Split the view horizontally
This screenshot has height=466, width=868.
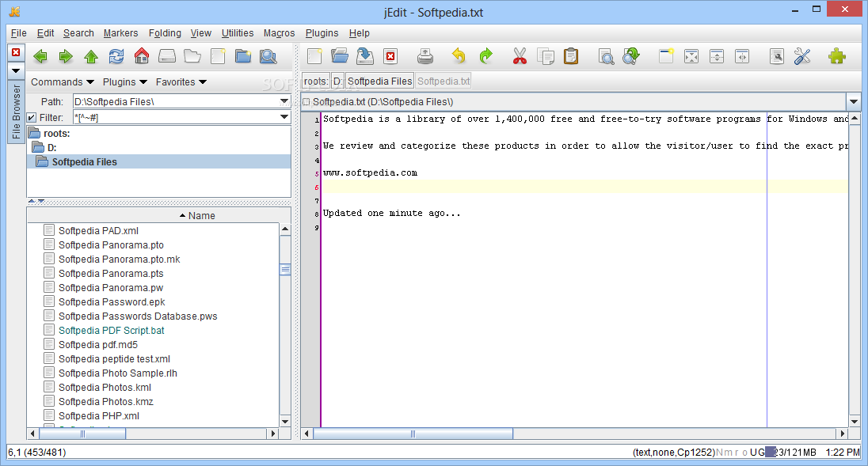(x=717, y=56)
